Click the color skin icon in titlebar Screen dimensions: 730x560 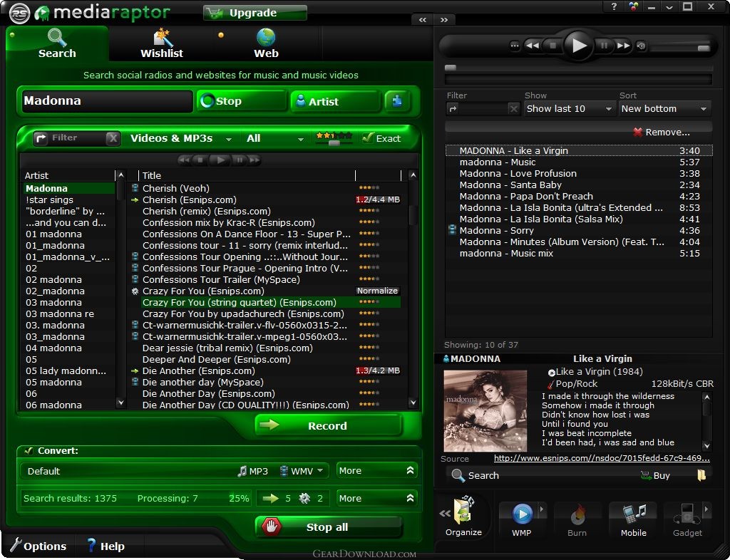click(633, 6)
